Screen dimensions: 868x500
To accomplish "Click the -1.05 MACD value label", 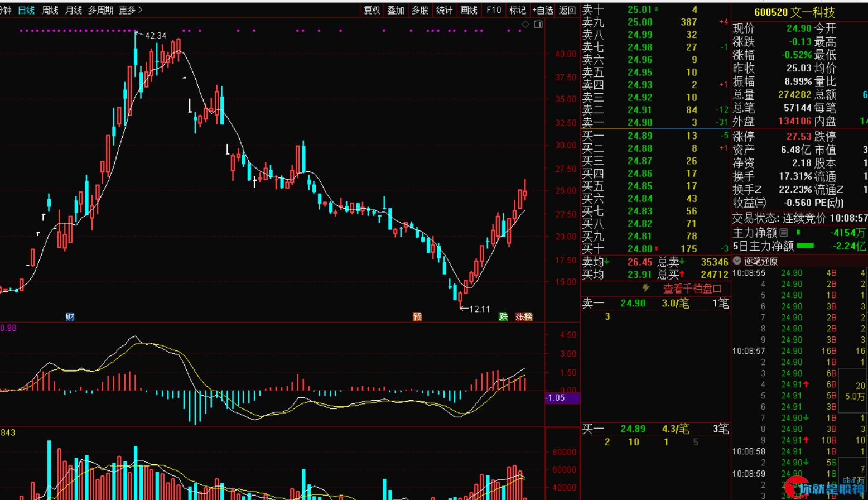I will pyautogui.click(x=562, y=398).
